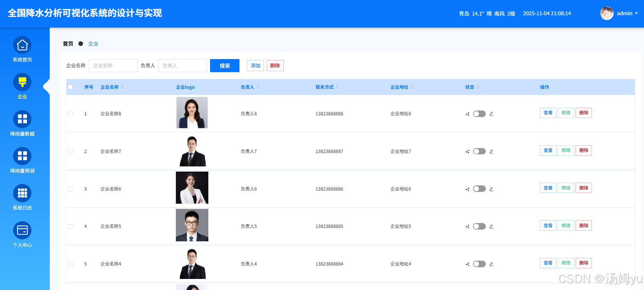Image resolution: width=644 pixels, height=290 pixels.
Task: Check the row checkbox for 企业名称5
Action: (x=70, y=226)
